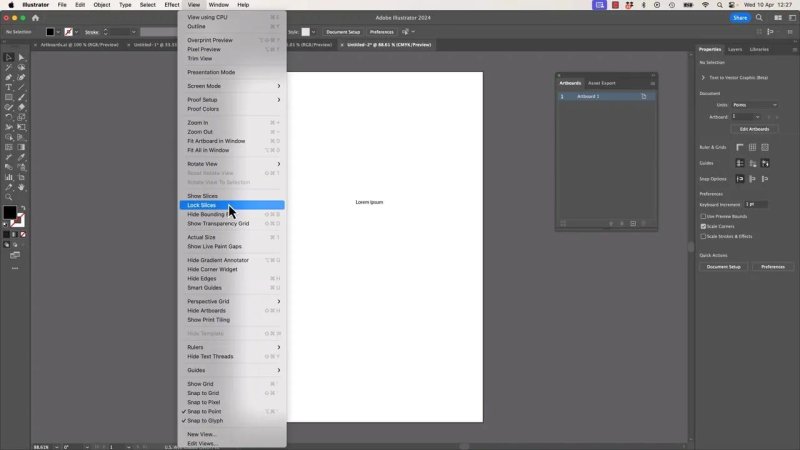
Task: Select the Line Segment tool
Action: (21, 87)
